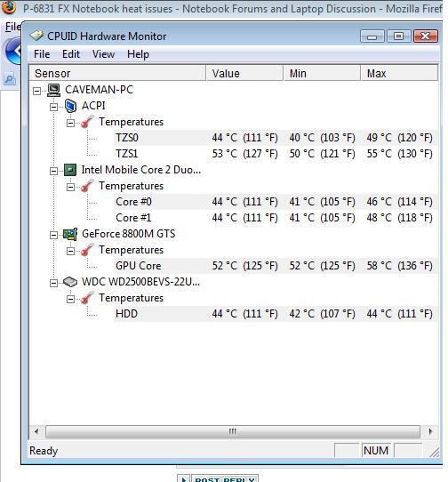Screen dimensions: 448x482
Task: Click the Value column header
Action: coord(245,73)
